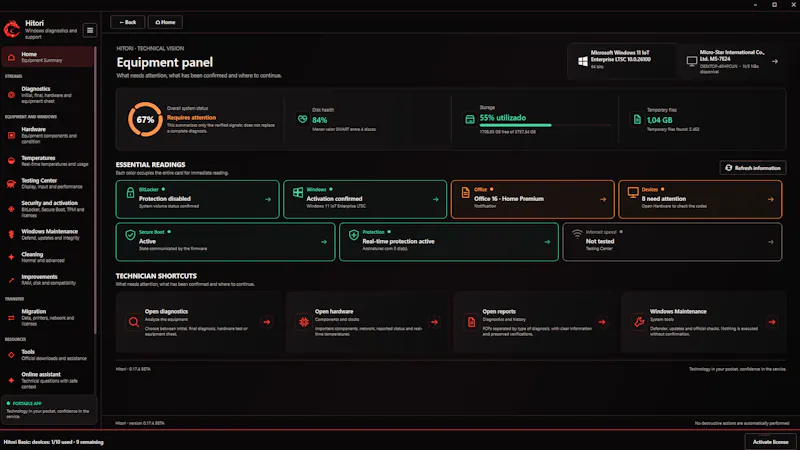Click the Open hardware chip icon
The image size is (800, 450).
pyautogui.click(x=304, y=322)
